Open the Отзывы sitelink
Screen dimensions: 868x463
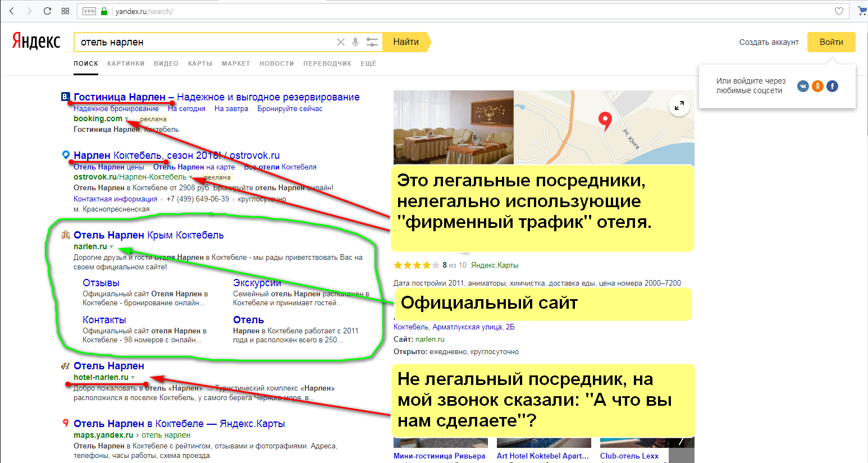pyautogui.click(x=101, y=283)
